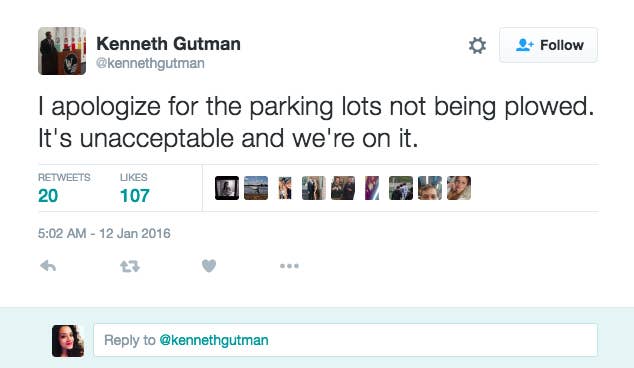Open the more options ellipsis icon
The height and width of the screenshot is (368, 634).
coord(290,266)
